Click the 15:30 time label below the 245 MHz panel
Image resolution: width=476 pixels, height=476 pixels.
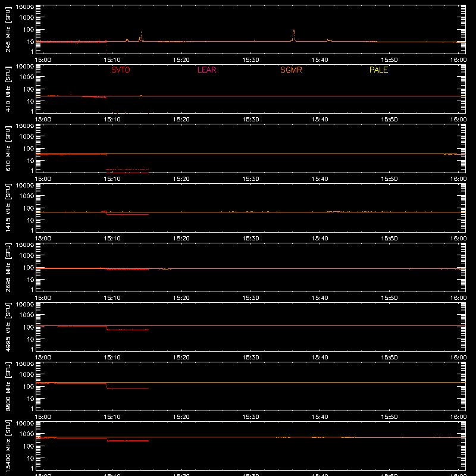[250, 60]
